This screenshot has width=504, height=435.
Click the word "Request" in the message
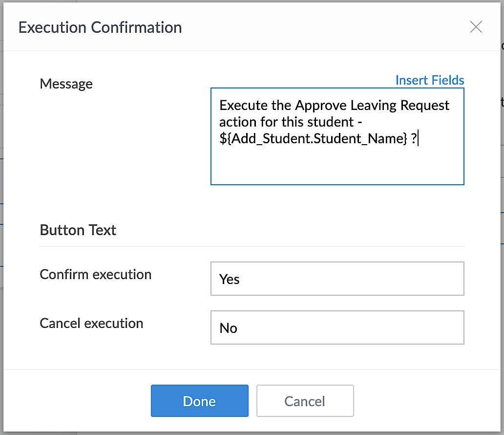[427, 106]
